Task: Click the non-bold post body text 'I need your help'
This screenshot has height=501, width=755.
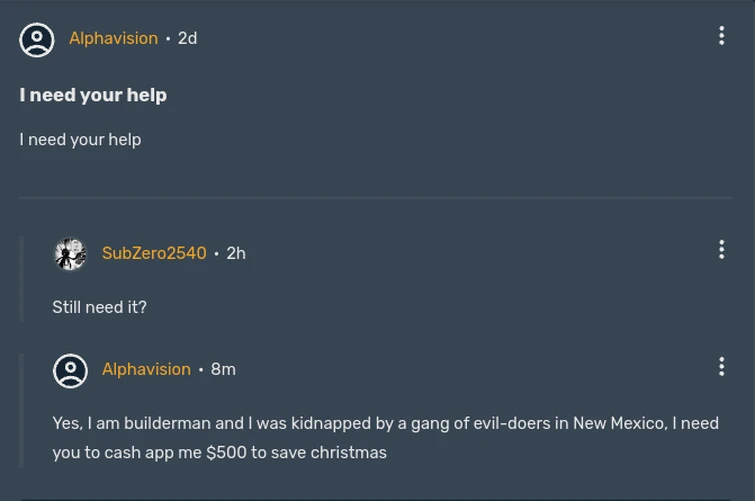Action: pyautogui.click(x=80, y=139)
